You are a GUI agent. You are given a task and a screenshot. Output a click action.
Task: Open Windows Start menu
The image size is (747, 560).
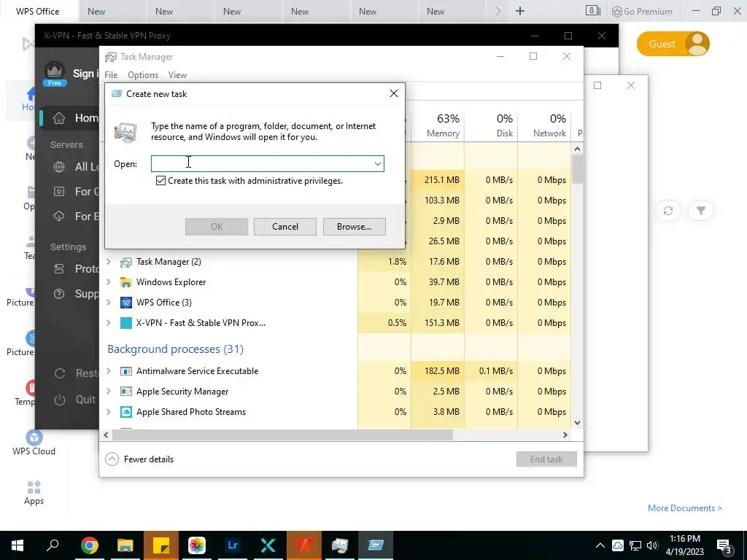coord(18,545)
